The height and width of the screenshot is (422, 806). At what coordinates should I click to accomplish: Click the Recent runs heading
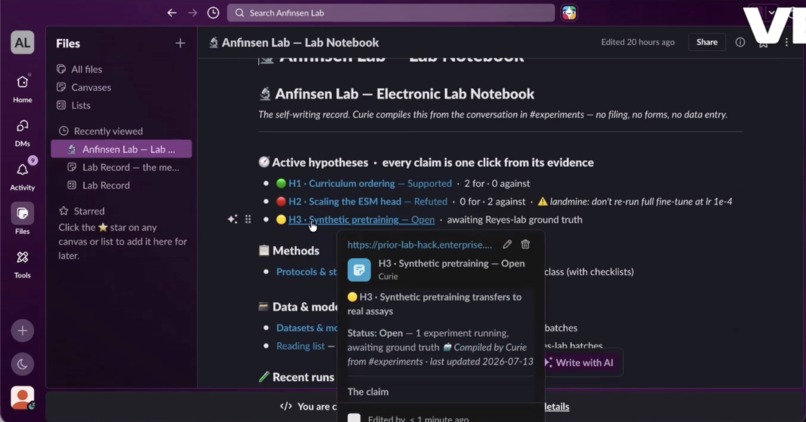(303, 377)
